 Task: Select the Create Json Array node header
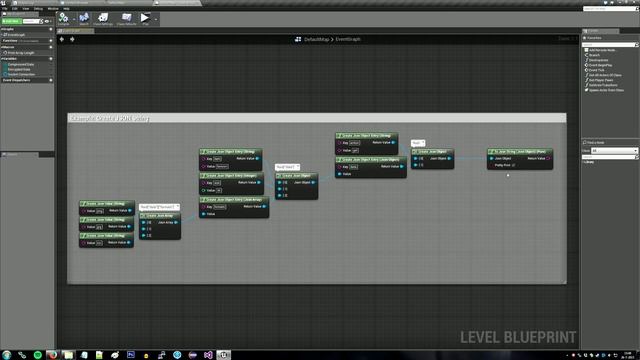point(160,216)
